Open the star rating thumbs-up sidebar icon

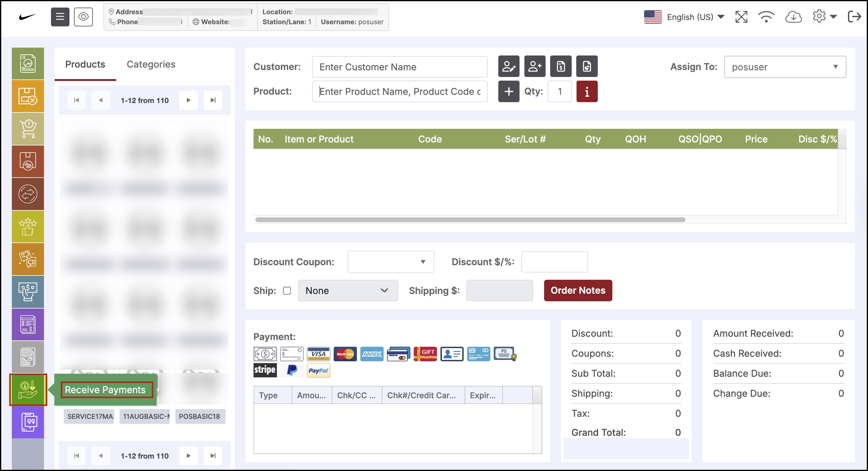28,227
